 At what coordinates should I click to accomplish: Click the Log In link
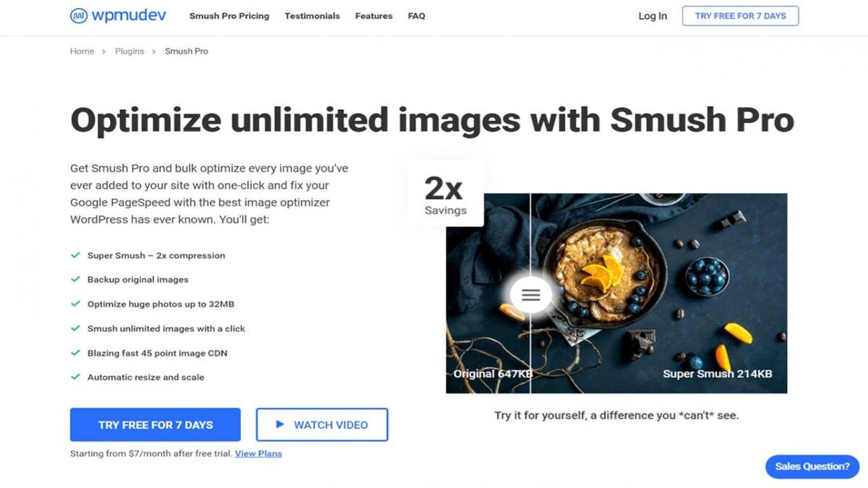(x=652, y=16)
